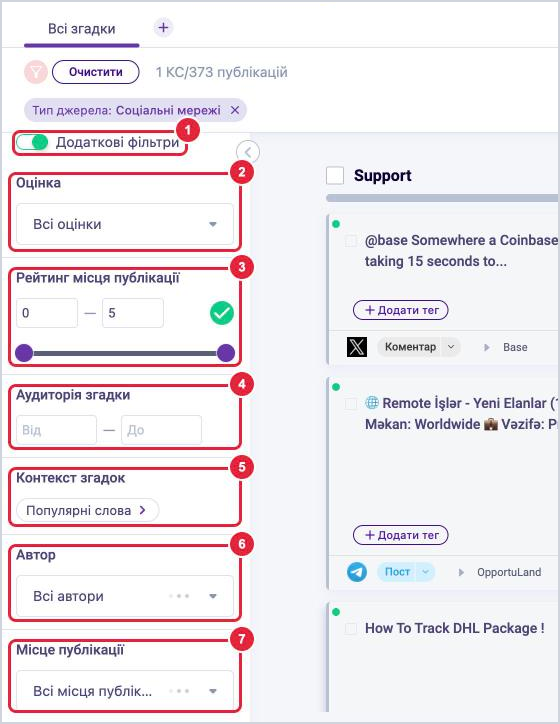Click the X (Twitter) source icon
This screenshot has width=560, height=724.
[x=357, y=347]
